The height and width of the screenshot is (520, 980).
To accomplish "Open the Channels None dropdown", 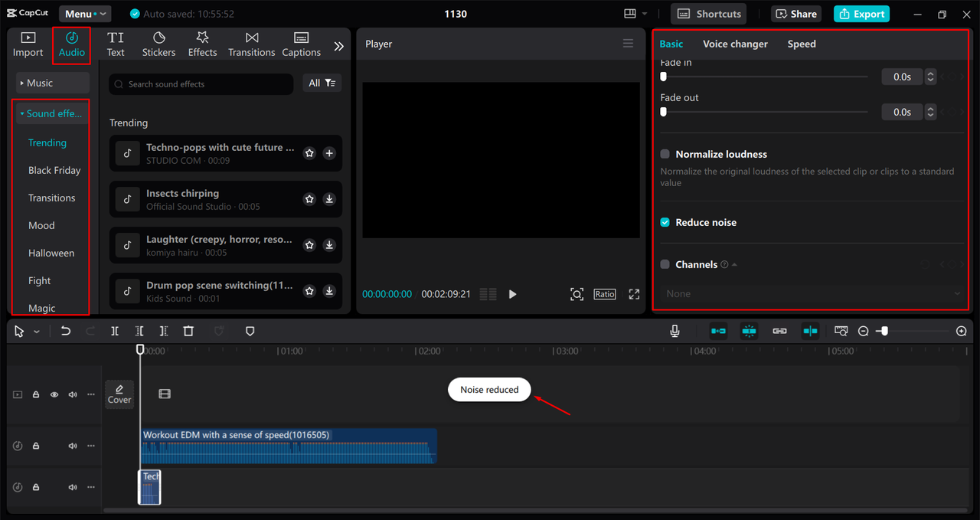I will pyautogui.click(x=812, y=293).
